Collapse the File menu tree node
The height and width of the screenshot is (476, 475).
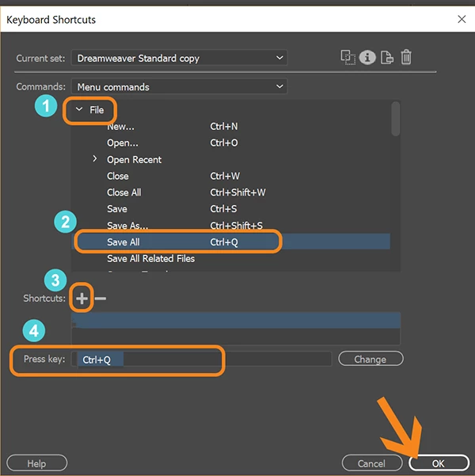79,109
